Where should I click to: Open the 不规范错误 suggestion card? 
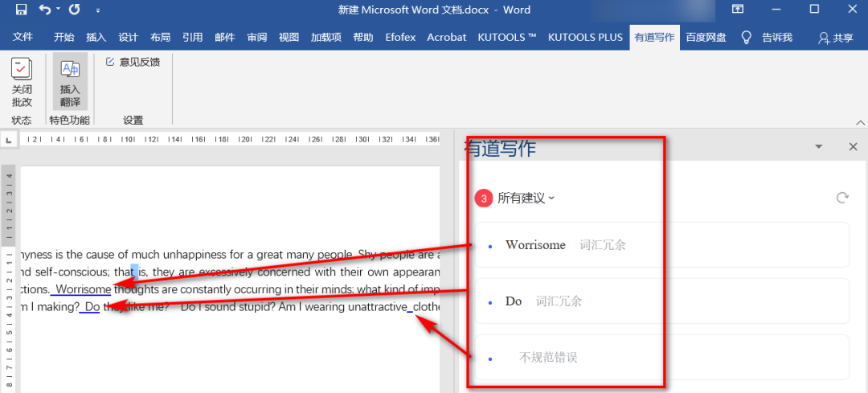(x=661, y=357)
